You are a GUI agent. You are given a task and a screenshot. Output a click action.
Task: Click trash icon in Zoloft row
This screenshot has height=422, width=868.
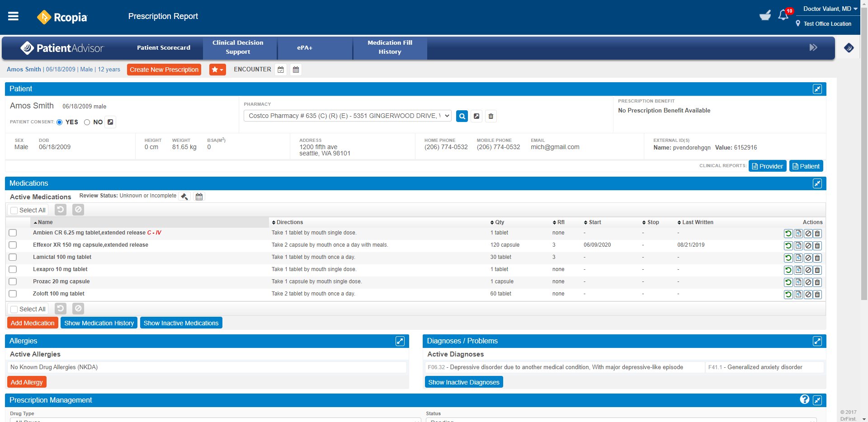click(x=817, y=295)
